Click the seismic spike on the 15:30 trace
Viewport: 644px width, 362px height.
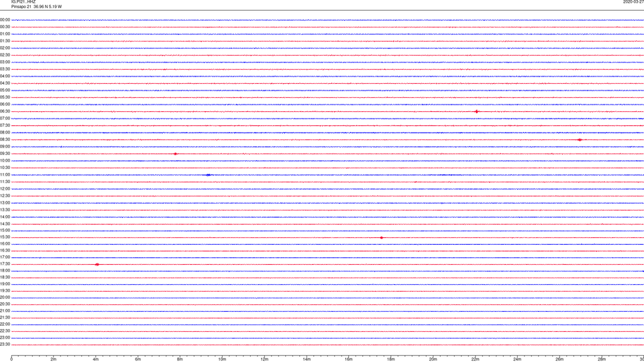(x=381, y=237)
